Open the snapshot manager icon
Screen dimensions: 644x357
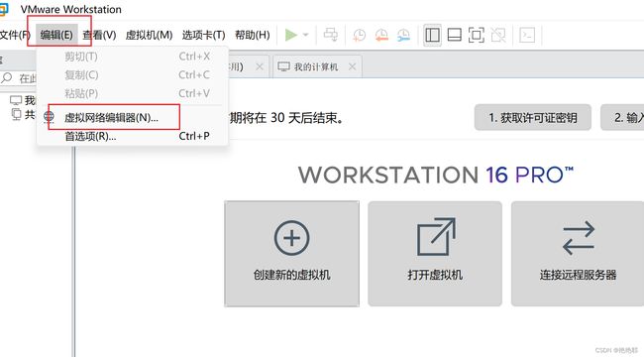[x=403, y=36]
